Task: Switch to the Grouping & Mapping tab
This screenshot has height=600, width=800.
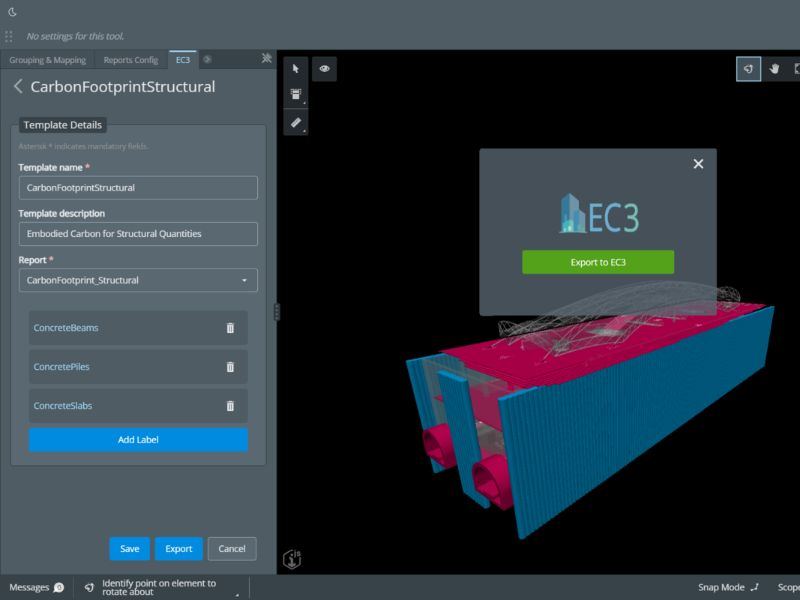Action: [x=48, y=60]
